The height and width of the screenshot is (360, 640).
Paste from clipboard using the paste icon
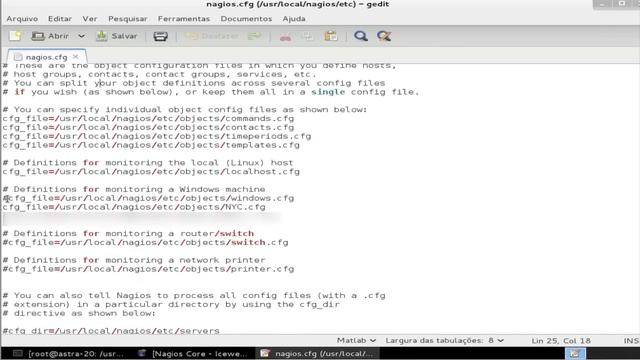(x=331, y=36)
